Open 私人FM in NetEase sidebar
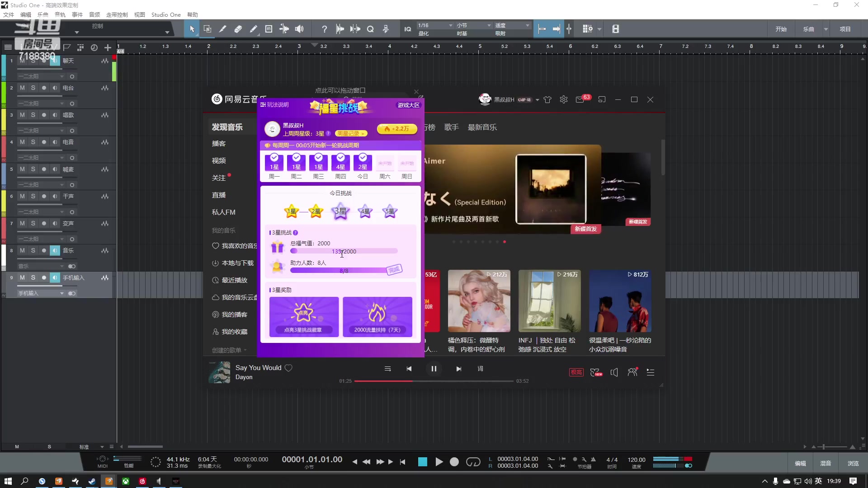Image resolution: width=868 pixels, height=488 pixels. pyautogui.click(x=223, y=212)
